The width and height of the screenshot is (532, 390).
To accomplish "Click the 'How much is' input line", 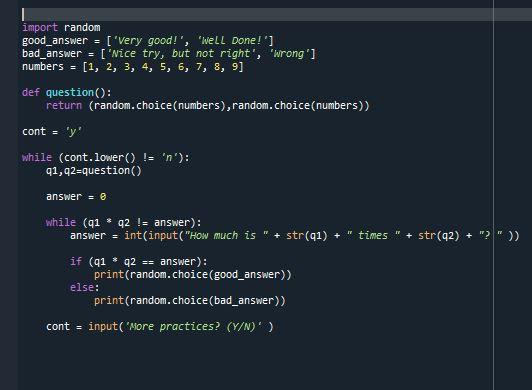I will pos(294,236).
